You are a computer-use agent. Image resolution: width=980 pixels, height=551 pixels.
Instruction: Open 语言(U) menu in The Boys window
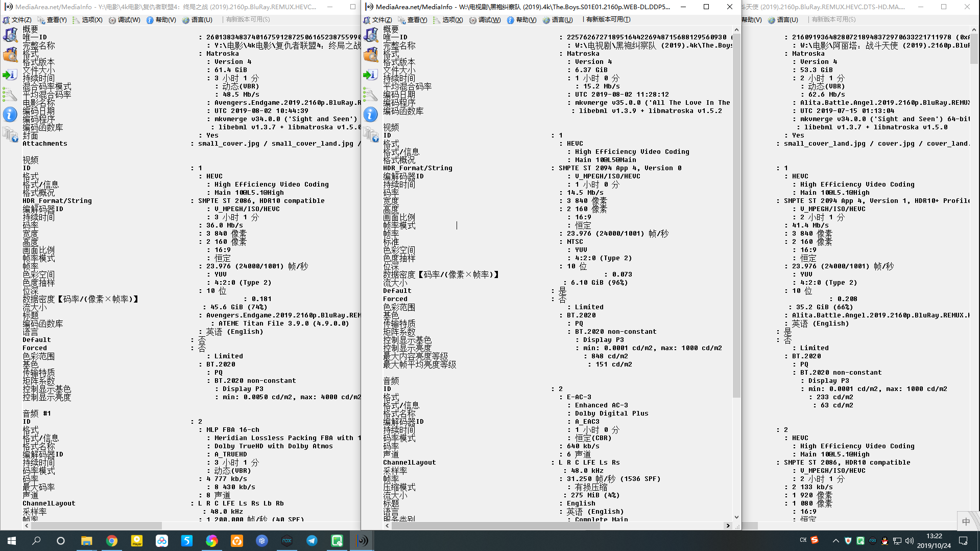(558, 20)
